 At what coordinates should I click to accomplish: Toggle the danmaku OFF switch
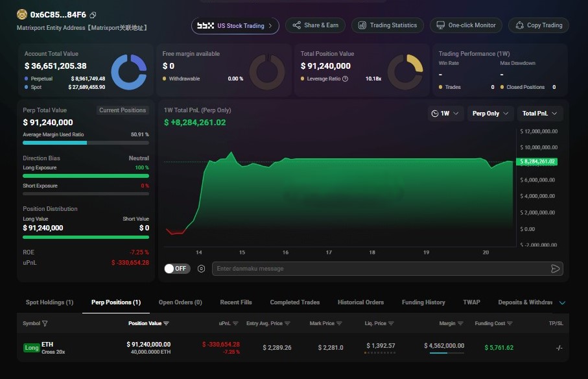pos(175,269)
